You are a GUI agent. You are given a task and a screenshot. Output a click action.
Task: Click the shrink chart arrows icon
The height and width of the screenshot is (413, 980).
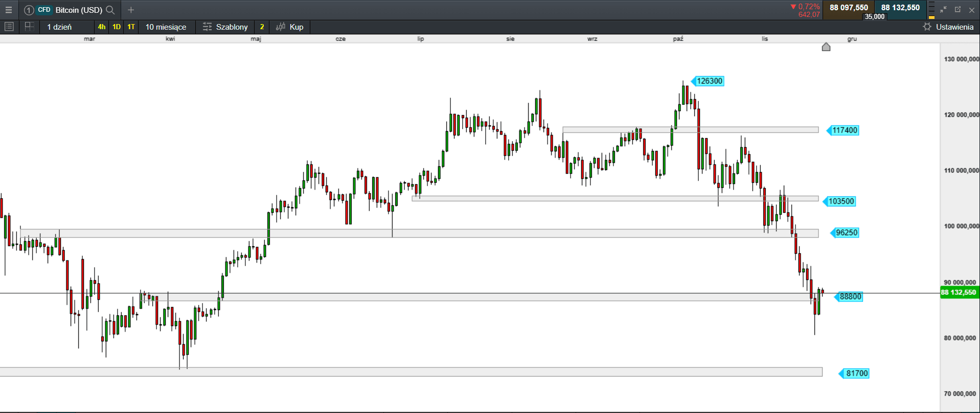[x=943, y=10]
